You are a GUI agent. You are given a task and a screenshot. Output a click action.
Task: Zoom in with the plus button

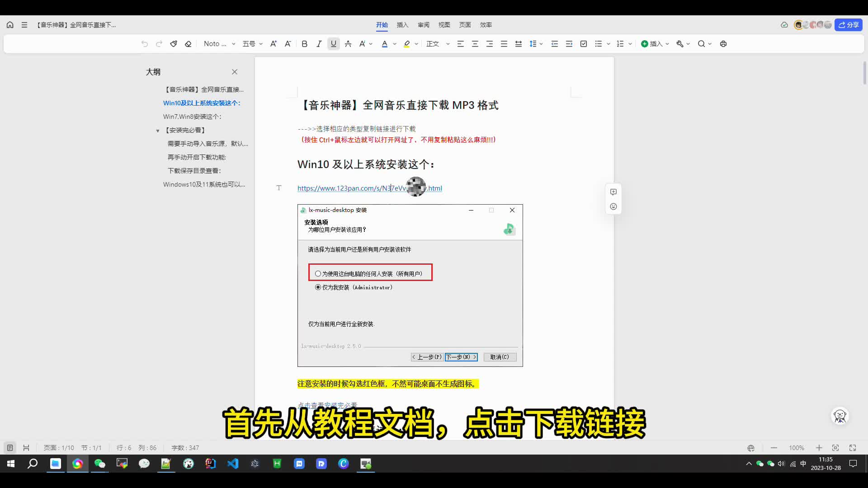[x=819, y=448]
